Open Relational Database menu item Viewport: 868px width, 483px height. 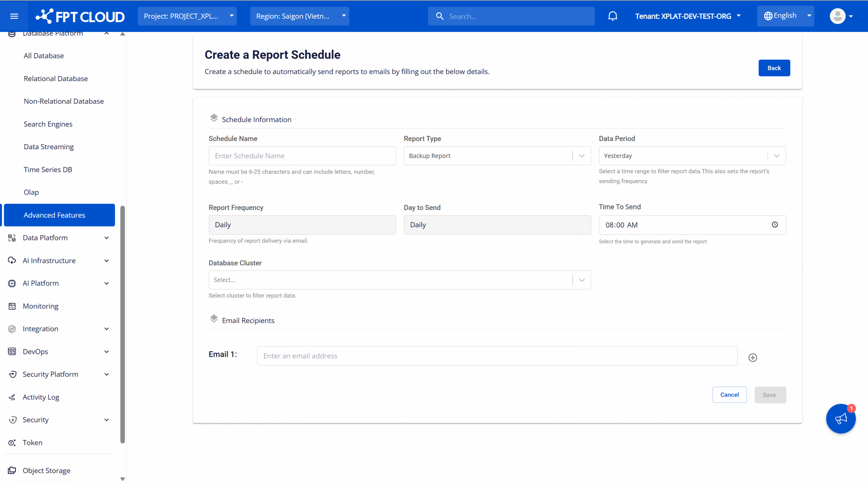point(56,78)
